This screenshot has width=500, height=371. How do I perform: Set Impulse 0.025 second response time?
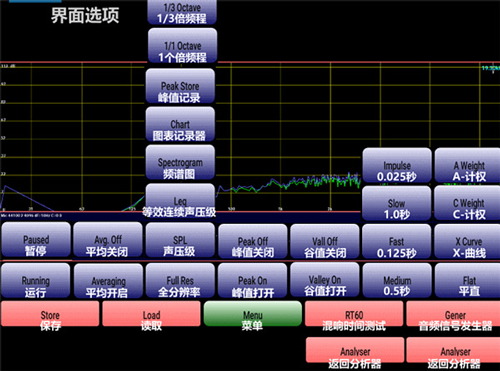point(397,166)
